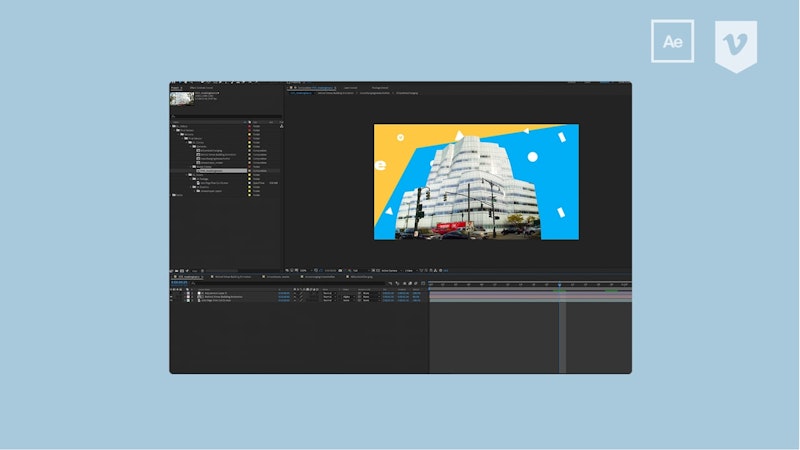Collapse the top-level folder in Project panel
800x450 pixels.
click(x=173, y=126)
